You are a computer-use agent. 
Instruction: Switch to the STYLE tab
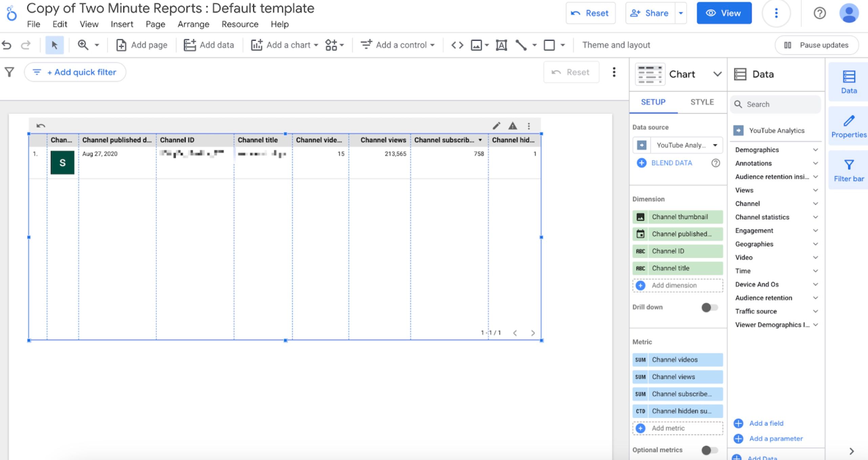tap(702, 102)
